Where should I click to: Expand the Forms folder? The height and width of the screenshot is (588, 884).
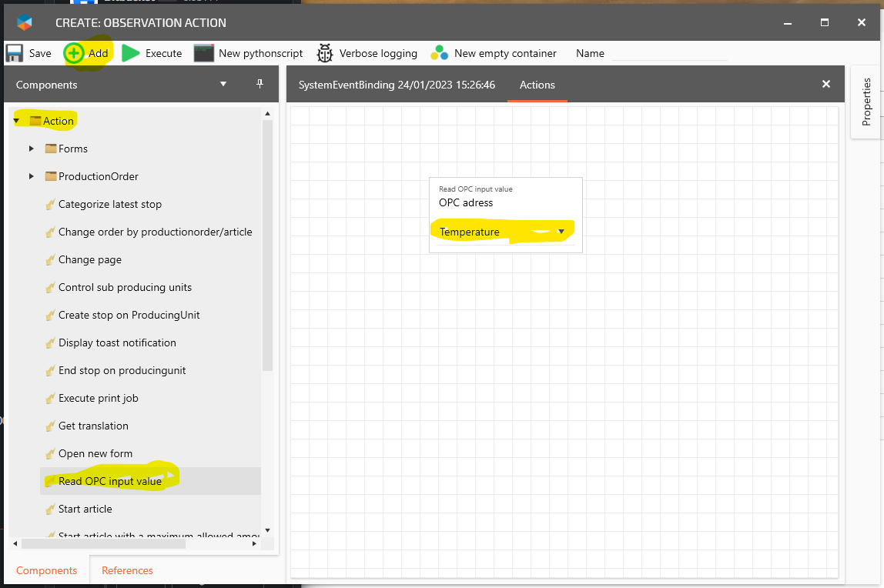[x=31, y=149]
